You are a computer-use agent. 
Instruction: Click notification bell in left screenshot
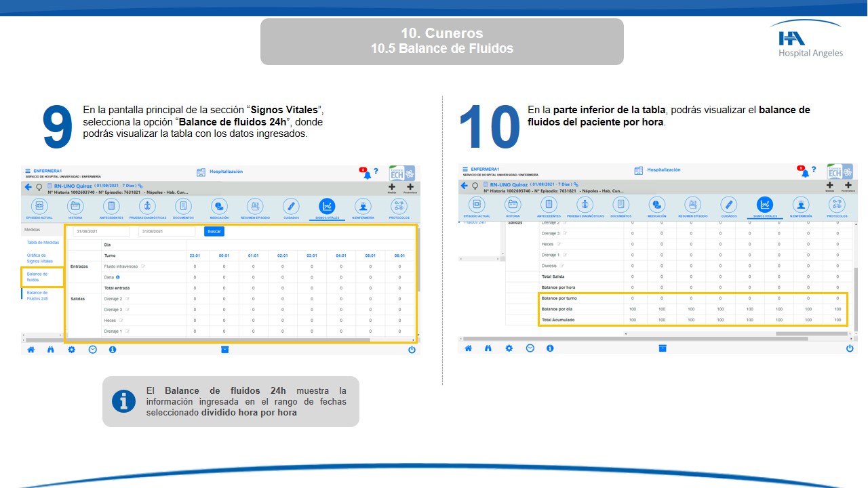tap(367, 174)
